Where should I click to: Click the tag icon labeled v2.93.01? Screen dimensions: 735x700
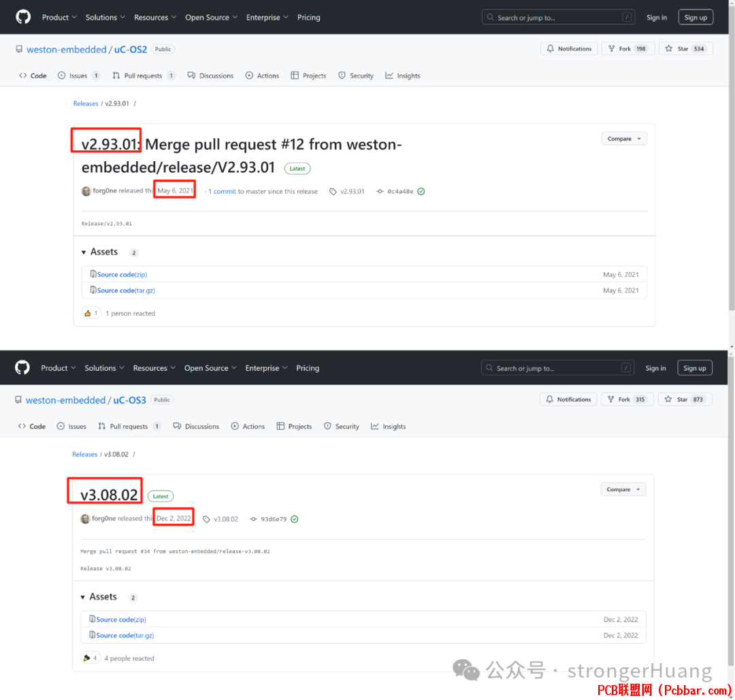coord(333,191)
